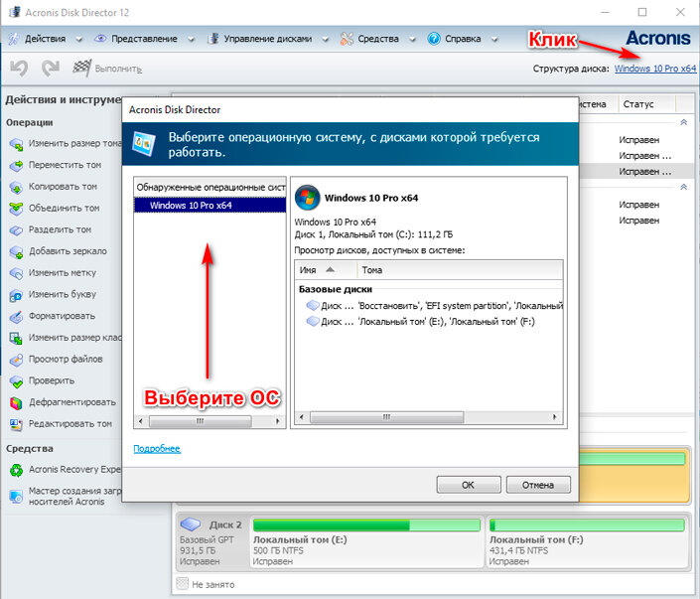This screenshot has width=700, height=599.
Task: Collapse the first disk group chevron
Action: (x=683, y=122)
